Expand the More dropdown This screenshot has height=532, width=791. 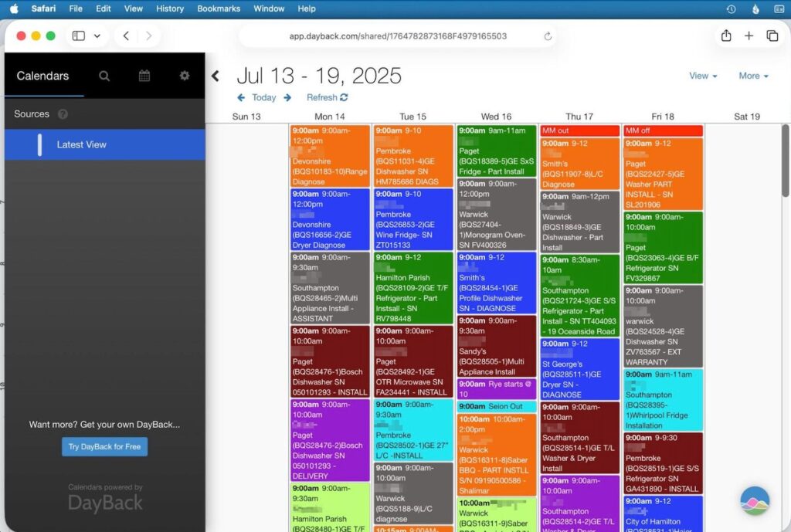click(x=753, y=76)
